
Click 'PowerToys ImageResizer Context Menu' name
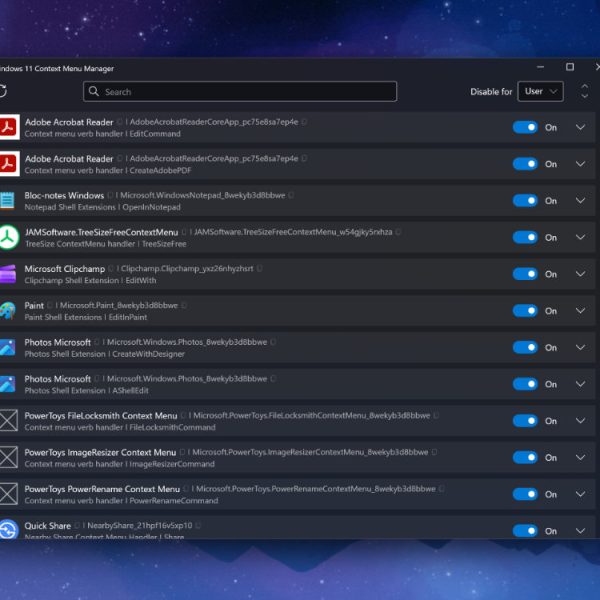pos(100,452)
